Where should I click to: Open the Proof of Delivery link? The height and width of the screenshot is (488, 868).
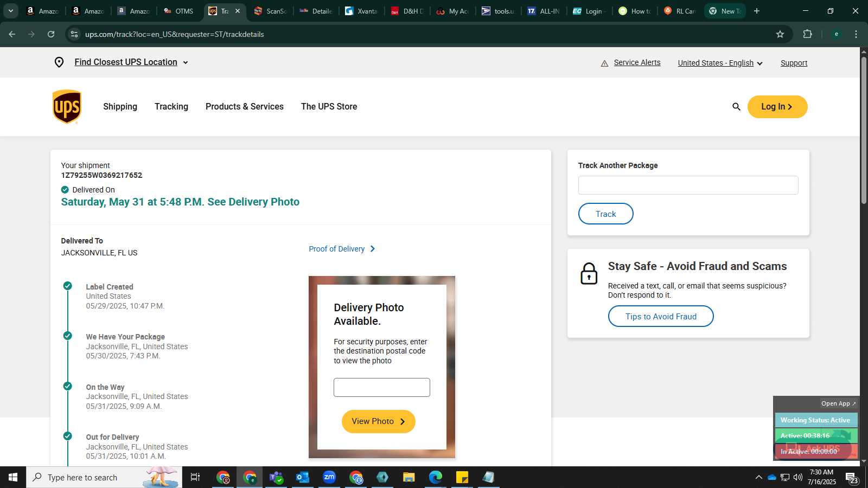coord(342,249)
